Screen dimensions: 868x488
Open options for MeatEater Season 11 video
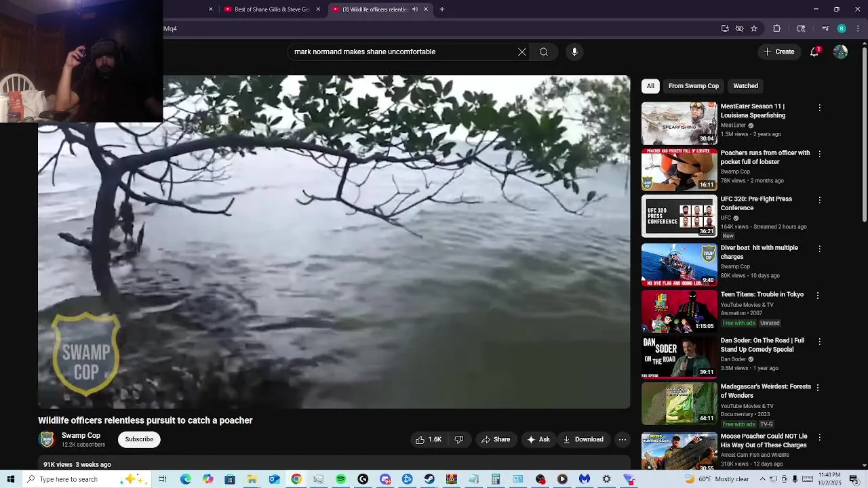click(x=819, y=108)
